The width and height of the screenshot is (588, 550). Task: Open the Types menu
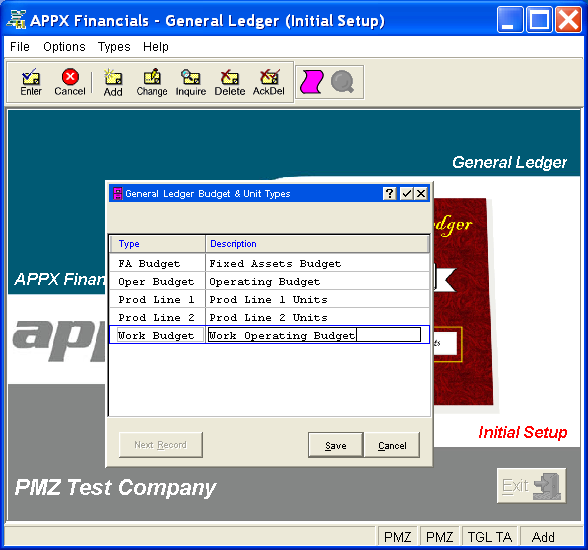pyautogui.click(x=114, y=47)
